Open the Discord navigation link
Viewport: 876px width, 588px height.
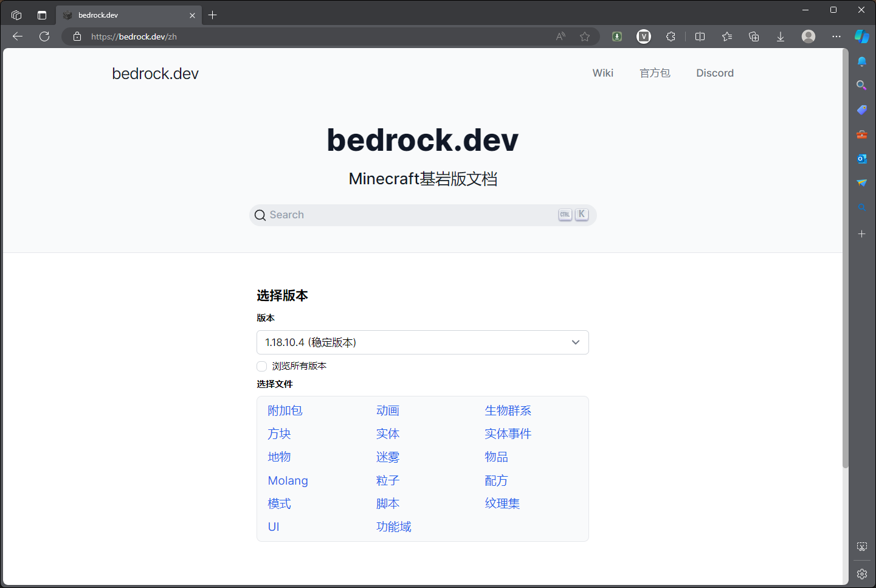click(715, 73)
